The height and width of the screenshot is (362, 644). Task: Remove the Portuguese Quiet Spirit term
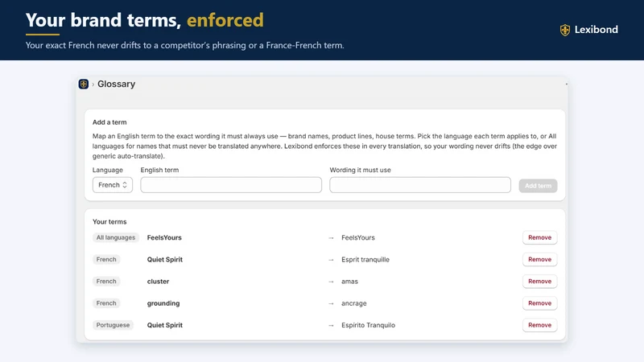point(539,325)
